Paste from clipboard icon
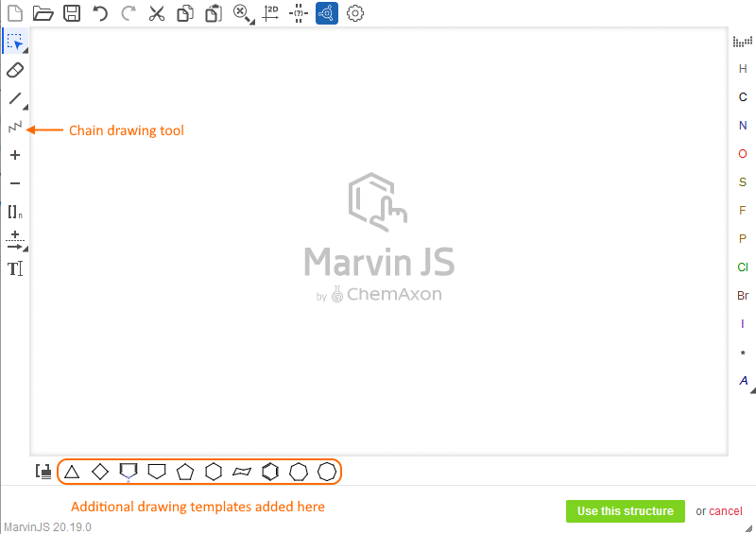The height and width of the screenshot is (534, 756). [214, 13]
